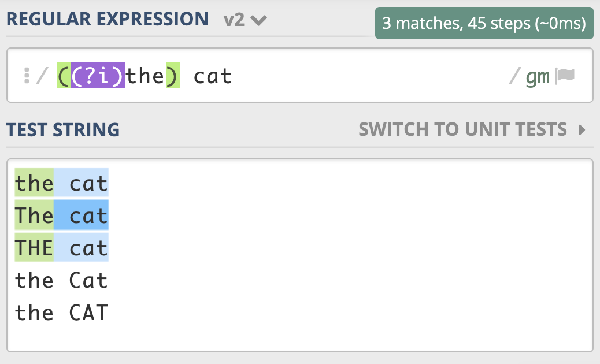Select the dark blue "The cat" match
The image size is (600, 364).
(81, 216)
